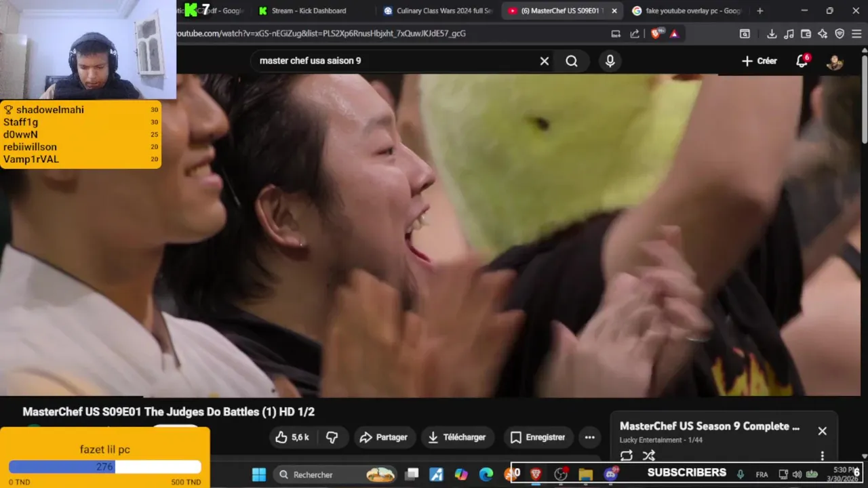Click Staff1g in the leaderboard overlay
The width and height of the screenshot is (868, 488).
click(20, 122)
